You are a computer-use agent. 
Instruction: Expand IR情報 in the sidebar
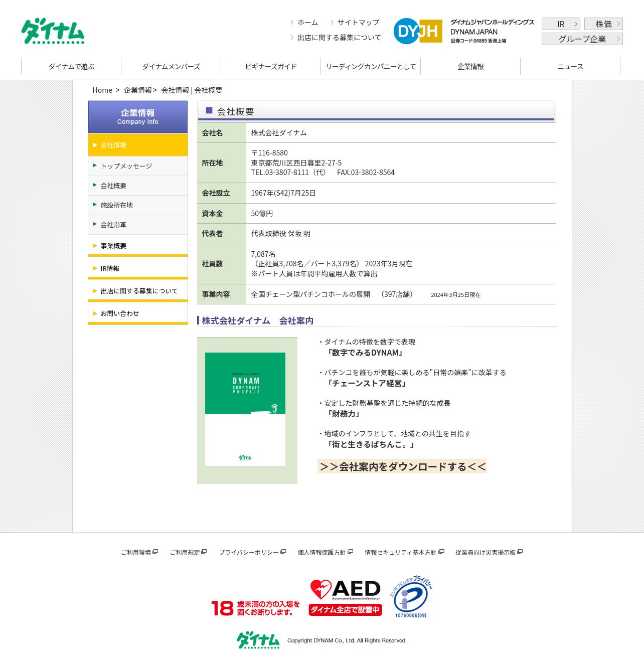pos(138,268)
